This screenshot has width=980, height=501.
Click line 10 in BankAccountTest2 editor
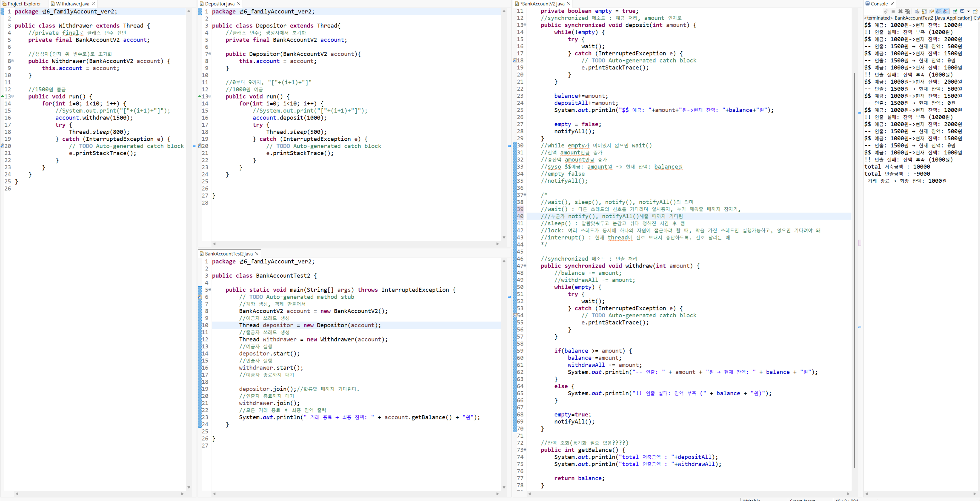[x=304, y=325]
